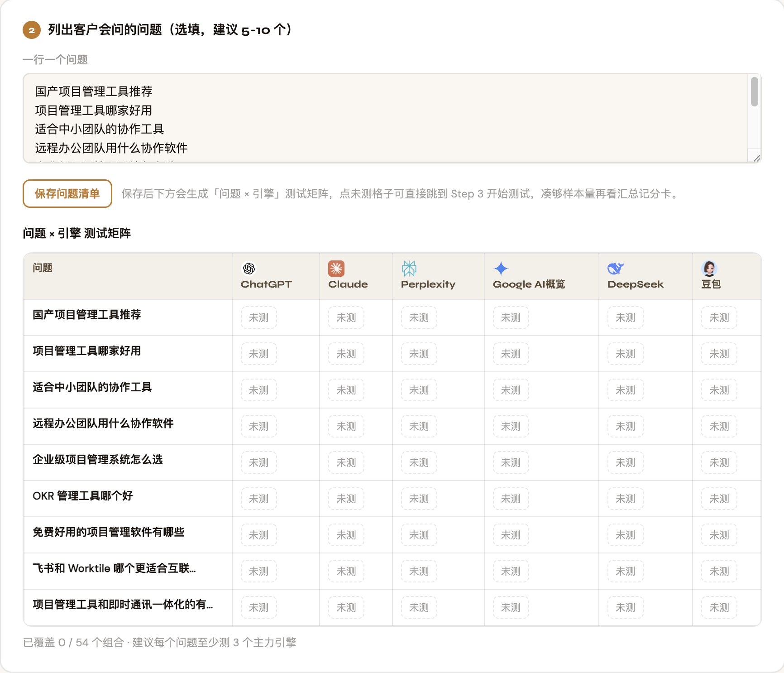
Task: Test 项目管理工具哪家好用 on Claude
Action: coord(346,354)
